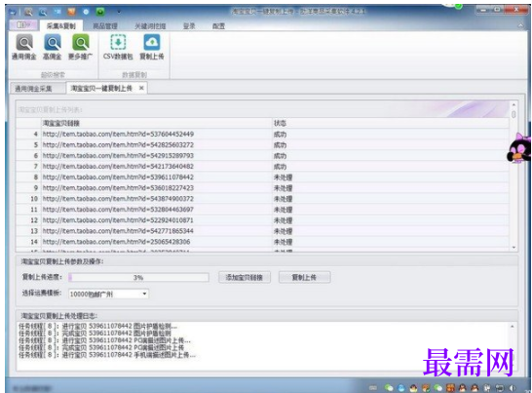Switch to the 采集&复制 ribbon tab
The height and width of the screenshot is (393, 532).
pos(61,25)
